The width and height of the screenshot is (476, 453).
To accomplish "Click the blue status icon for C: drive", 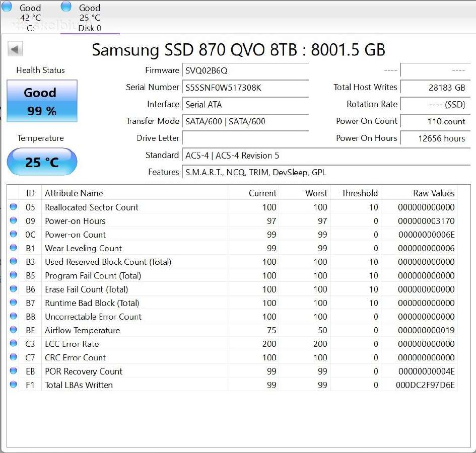I will 7,6.
